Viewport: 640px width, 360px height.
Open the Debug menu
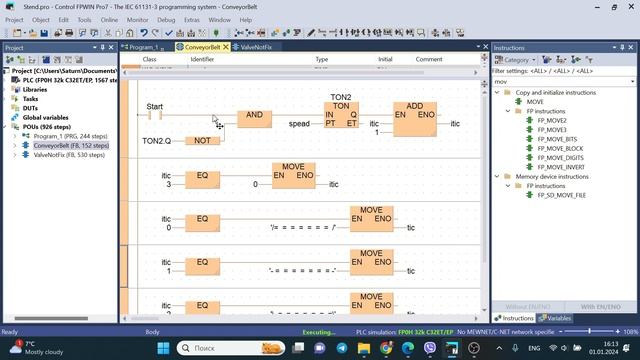click(166, 20)
